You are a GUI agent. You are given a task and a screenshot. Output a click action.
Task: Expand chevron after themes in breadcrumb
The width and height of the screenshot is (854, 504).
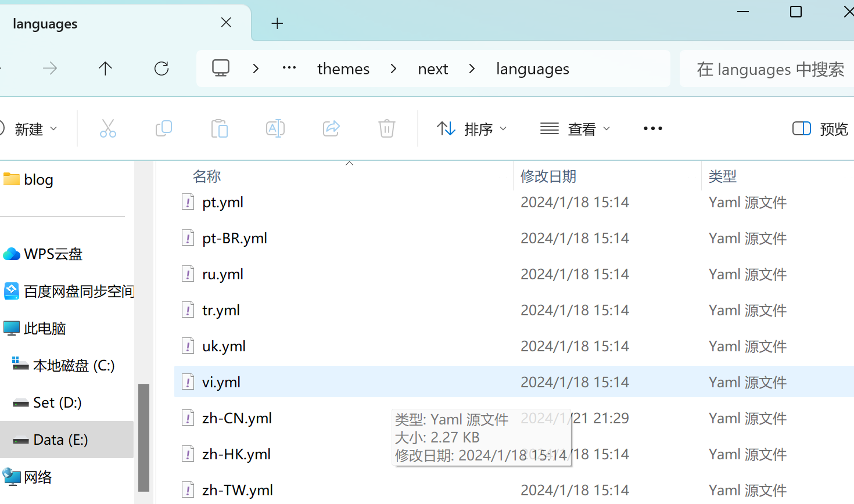pos(394,69)
